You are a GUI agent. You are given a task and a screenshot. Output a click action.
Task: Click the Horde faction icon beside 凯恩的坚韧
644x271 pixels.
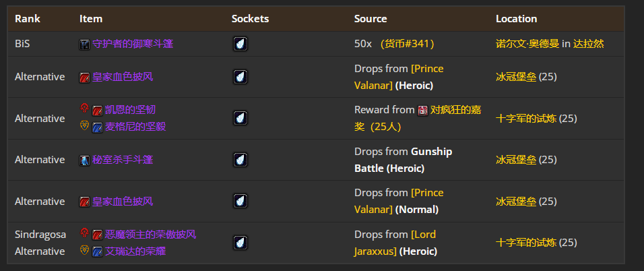[x=84, y=109]
